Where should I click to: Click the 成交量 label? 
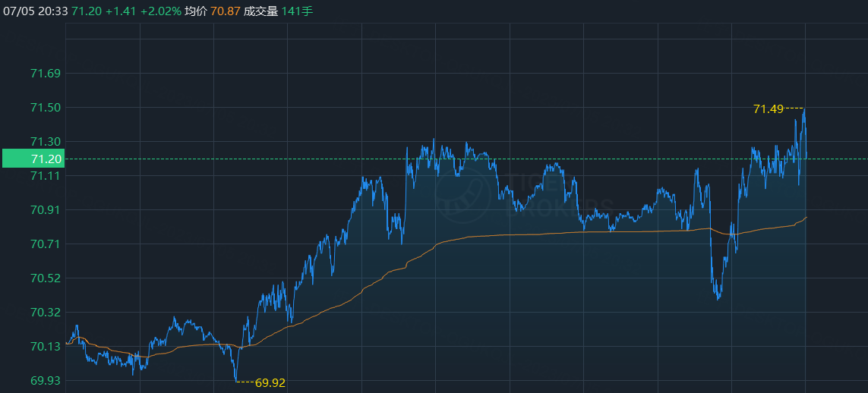coord(260,11)
